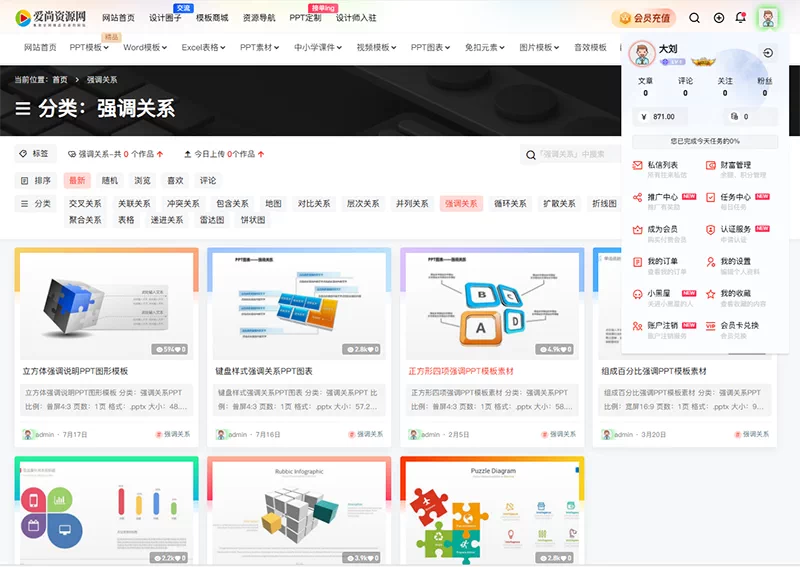Open 模板商城 in top menu
Screen dimensions: 800x567
[212, 18]
